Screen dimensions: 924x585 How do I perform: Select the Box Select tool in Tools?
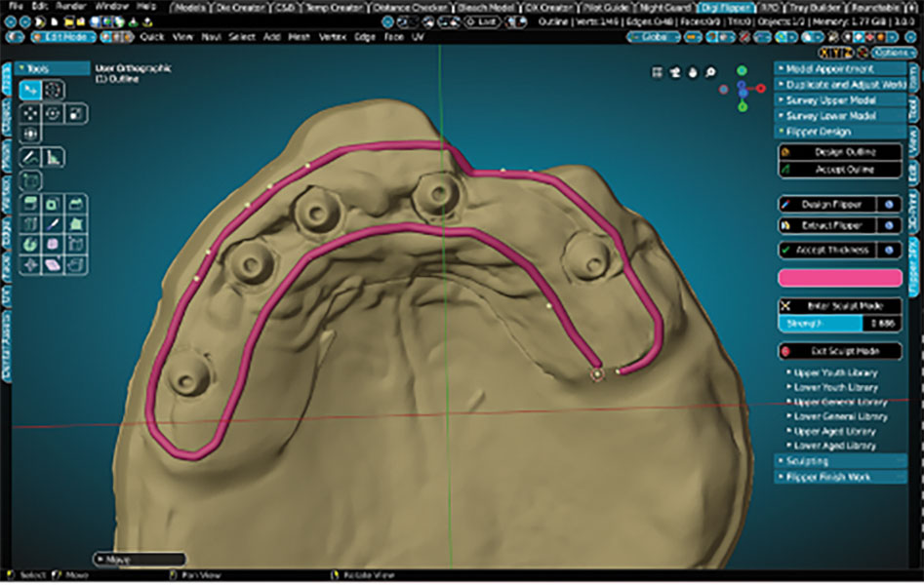tap(29, 90)
